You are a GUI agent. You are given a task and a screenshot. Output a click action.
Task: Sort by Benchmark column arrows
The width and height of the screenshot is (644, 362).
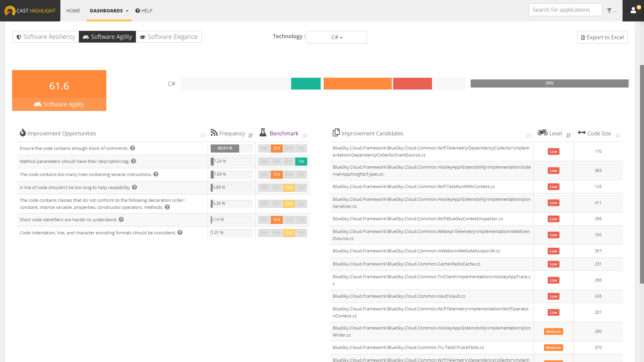point(305,135)
